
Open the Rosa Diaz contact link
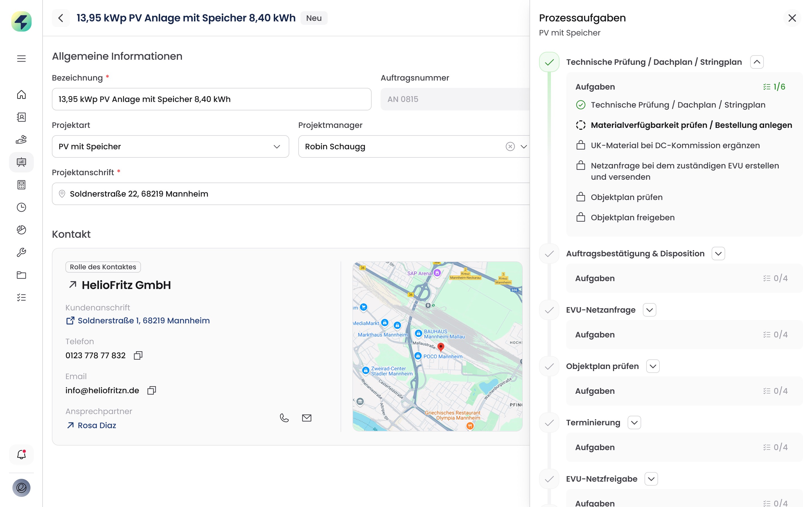pos(97,425)
